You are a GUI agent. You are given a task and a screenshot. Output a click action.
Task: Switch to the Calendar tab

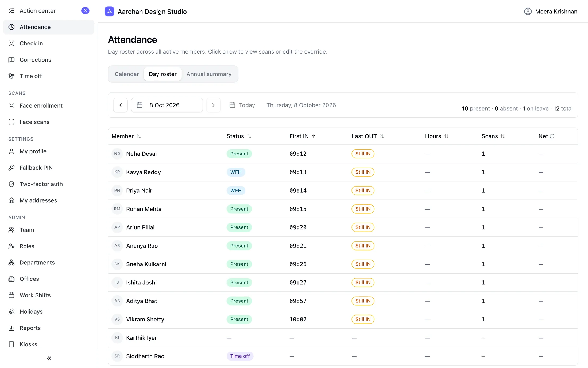127,74
